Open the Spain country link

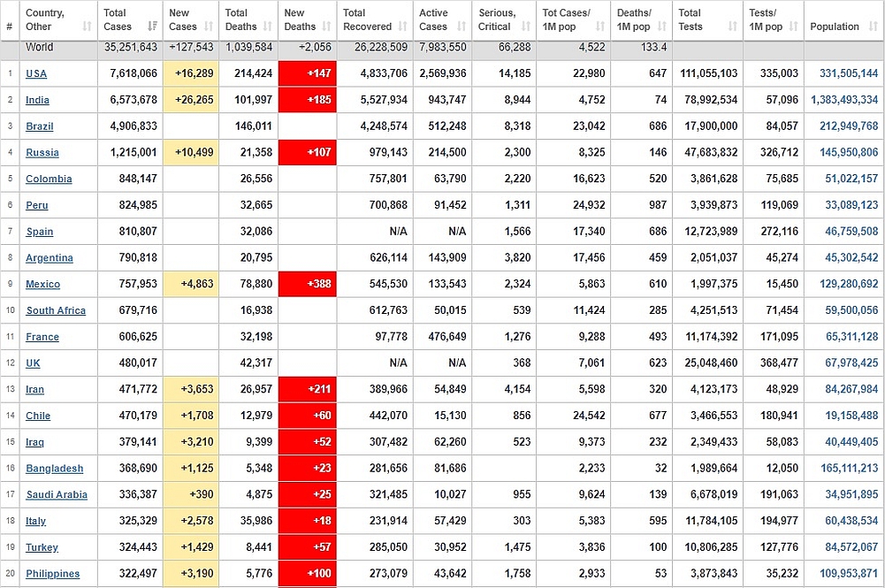click(40, 232)
